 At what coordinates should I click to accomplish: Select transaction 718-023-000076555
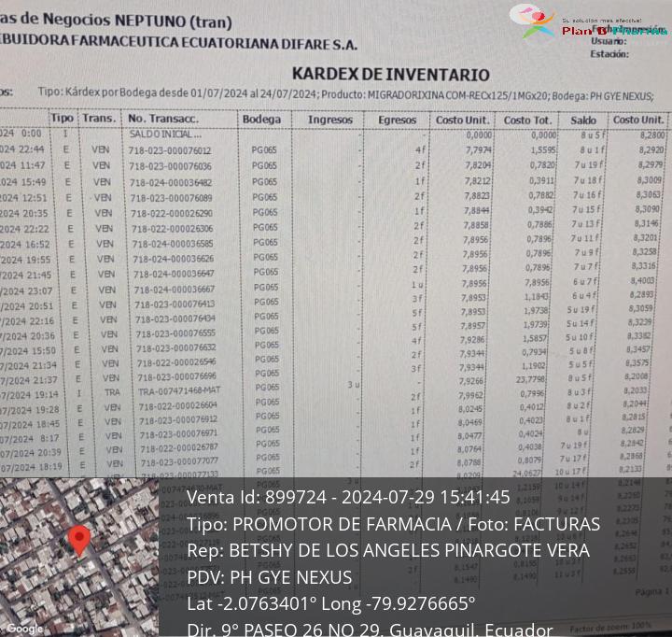[x=175, y=333]
